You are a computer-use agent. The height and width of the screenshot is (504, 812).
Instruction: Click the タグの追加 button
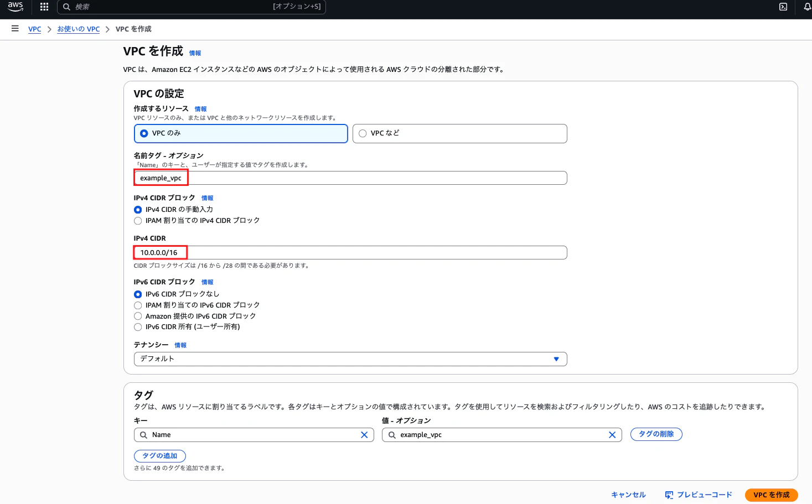160,456
